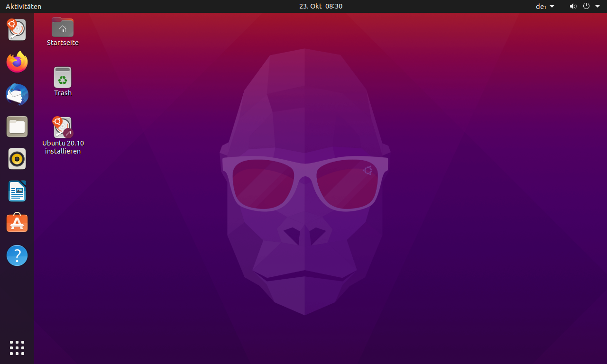The height and width of the screenshot is (364, 607).
Task: Open the de keyboard layout menu
Action: pos(545,6)
